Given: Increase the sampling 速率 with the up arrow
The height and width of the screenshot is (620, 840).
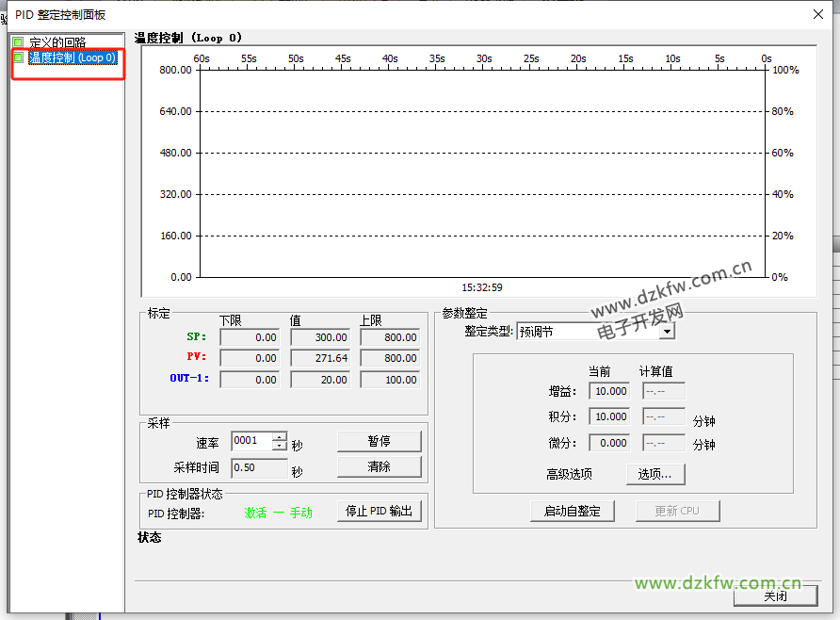Looking at the screenshot, I should coord(280,436).
